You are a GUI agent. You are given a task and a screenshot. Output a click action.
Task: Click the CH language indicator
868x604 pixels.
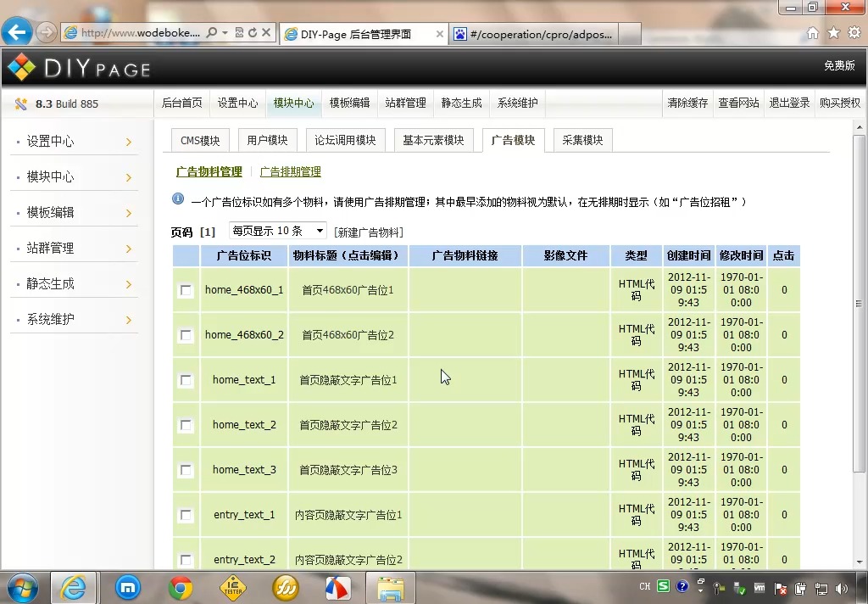645,586
